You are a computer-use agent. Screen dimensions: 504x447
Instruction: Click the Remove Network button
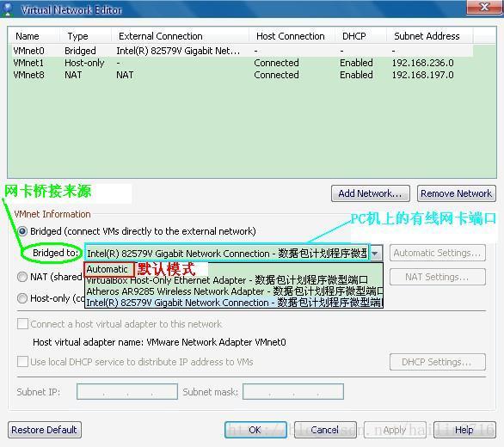click(x=457, y=193)
